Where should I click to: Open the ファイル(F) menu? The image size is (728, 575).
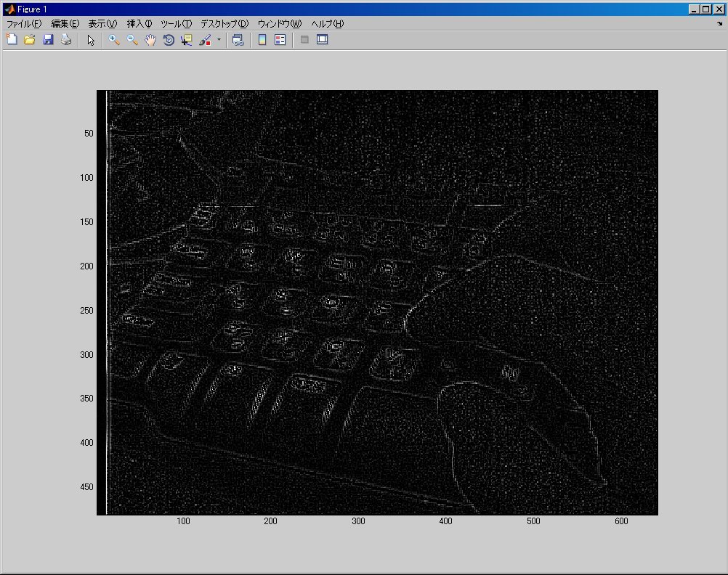click(x=24, y=24)
